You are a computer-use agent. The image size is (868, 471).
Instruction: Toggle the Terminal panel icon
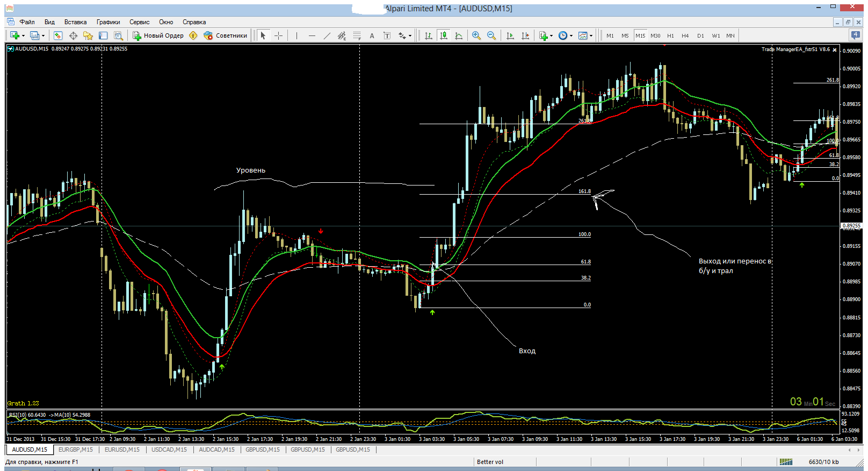point(103,35)
